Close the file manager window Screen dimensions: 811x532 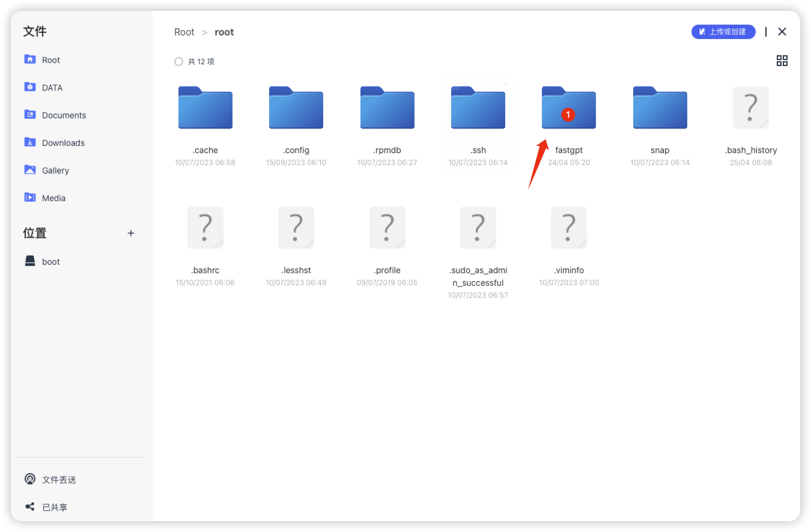coord(782,32)
